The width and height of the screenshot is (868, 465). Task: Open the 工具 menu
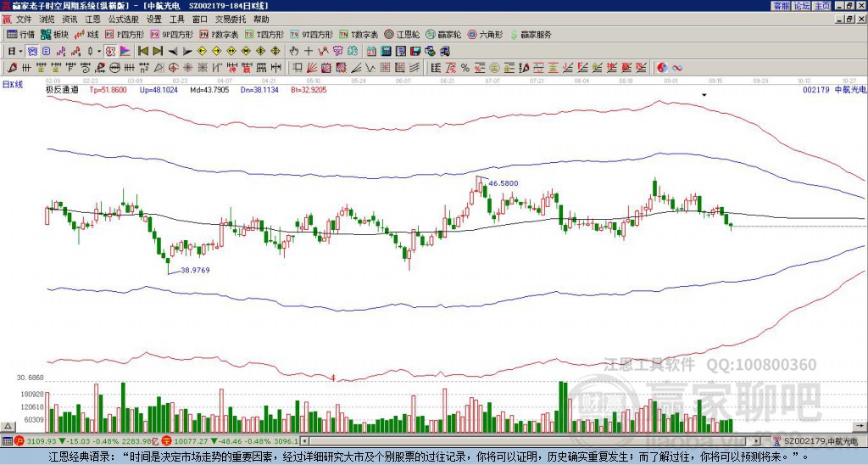(x=176, y=20)
